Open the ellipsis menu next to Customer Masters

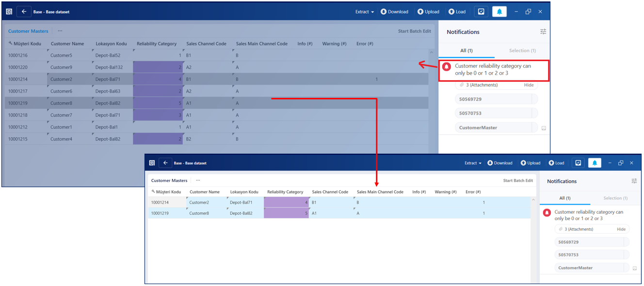pyautogui.click(x=60, y=31)
